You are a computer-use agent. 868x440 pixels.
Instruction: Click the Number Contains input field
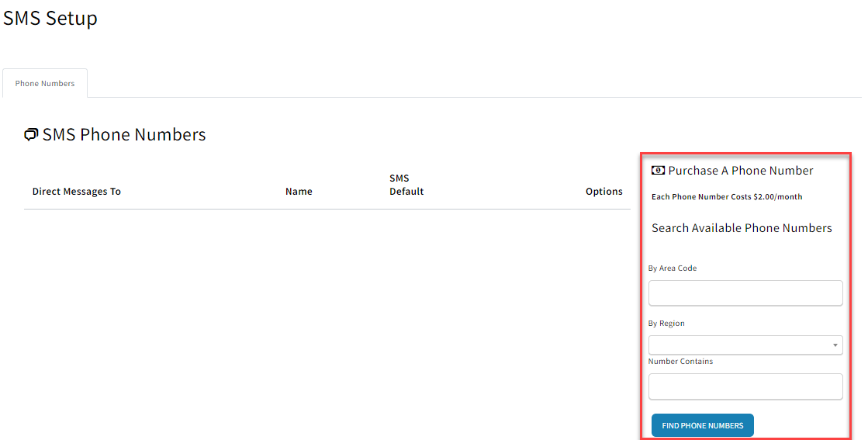pyautogui.click(x=745, y=386)
